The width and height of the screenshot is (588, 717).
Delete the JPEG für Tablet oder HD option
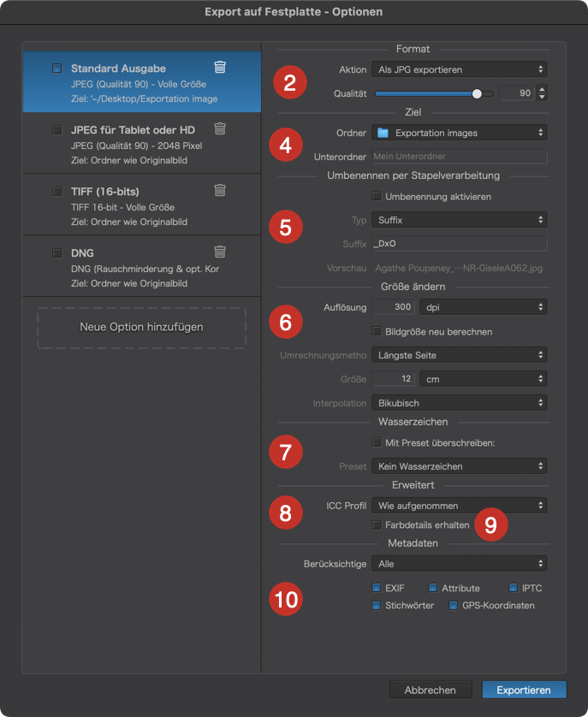pos(220,128)
